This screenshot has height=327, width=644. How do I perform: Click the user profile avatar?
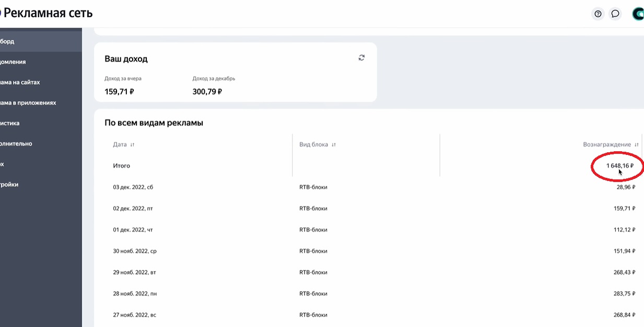638,14
